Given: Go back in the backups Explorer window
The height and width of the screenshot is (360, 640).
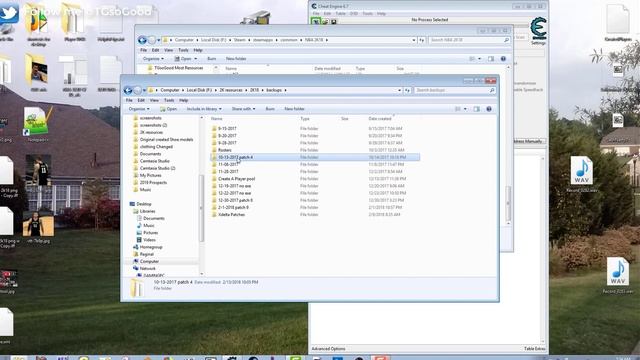Looking at the screenshot, I should tap(128, 90).
